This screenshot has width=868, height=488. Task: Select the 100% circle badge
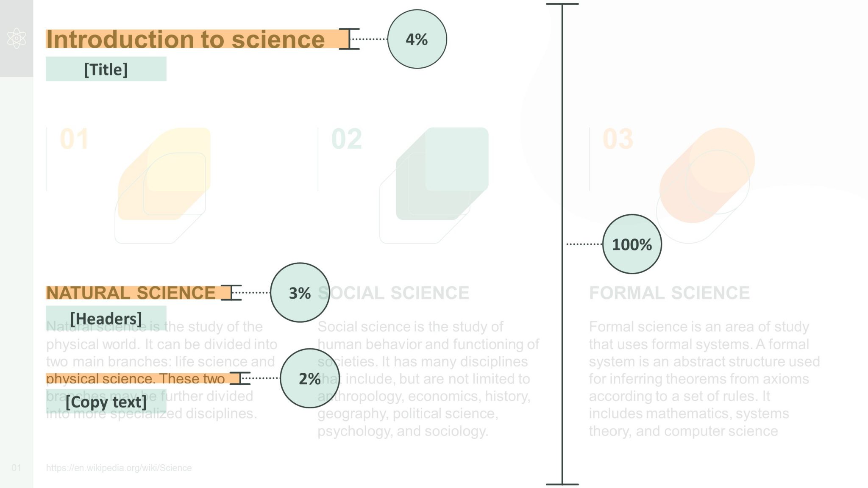click(x=632, y=244)
